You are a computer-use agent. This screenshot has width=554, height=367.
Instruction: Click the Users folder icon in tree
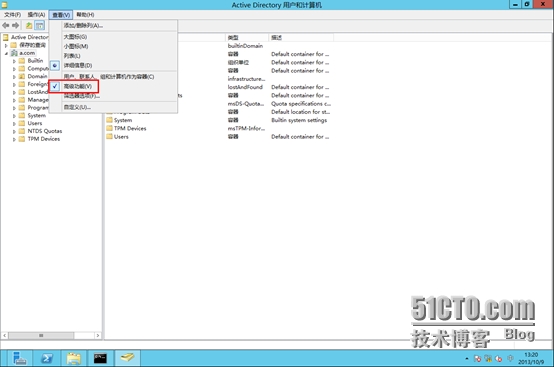(22, 123)
